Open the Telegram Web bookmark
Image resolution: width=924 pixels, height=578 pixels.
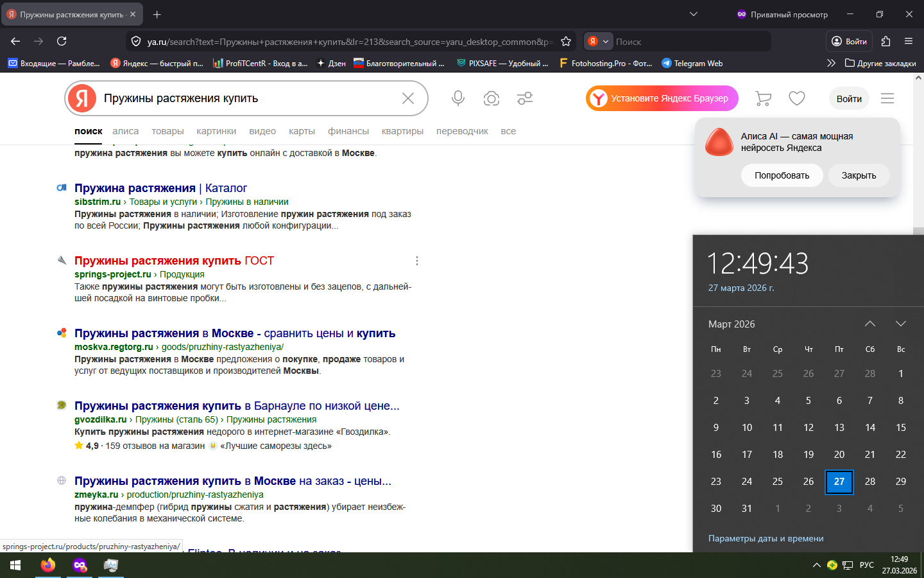(692, 63)
